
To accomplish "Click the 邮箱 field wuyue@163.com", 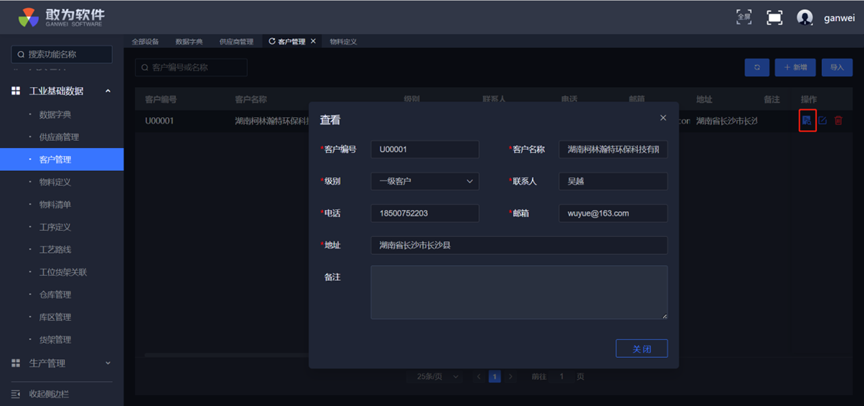I will [x=613, y=213].
